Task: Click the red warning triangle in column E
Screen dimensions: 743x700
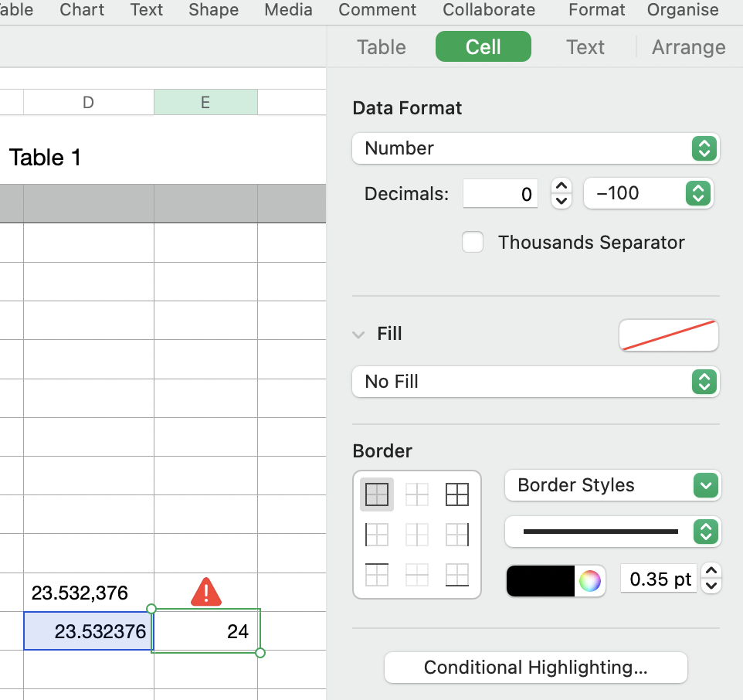Action: pyautogui.click(x=205, y=593)
